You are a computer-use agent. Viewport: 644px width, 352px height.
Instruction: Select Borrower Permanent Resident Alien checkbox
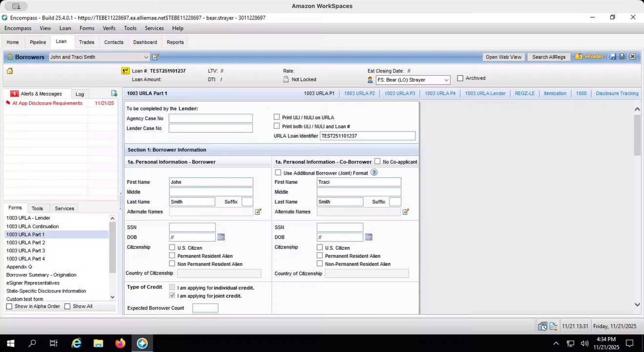coord(172,256)
